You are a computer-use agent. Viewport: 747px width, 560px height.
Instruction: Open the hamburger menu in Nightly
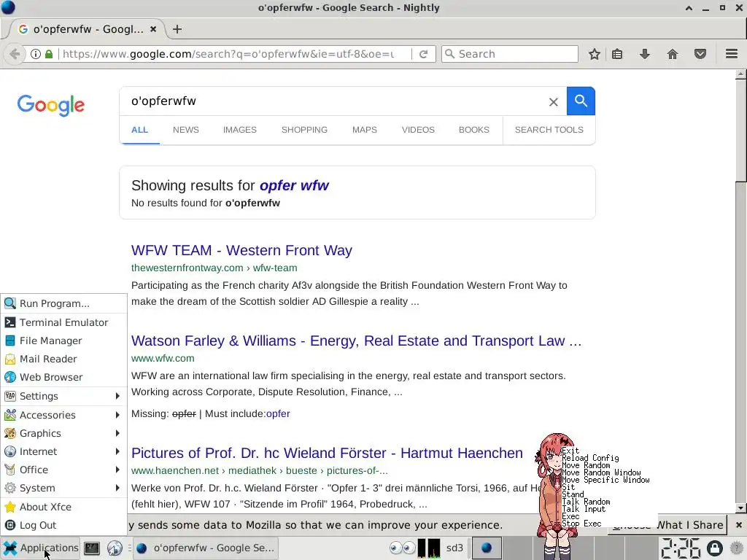click(x=732, y=54)
